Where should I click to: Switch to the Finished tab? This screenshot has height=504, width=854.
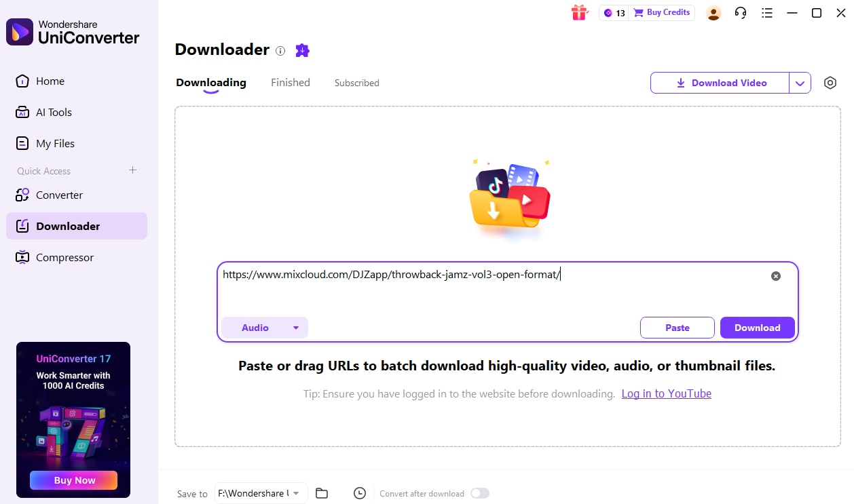(290, 82)
